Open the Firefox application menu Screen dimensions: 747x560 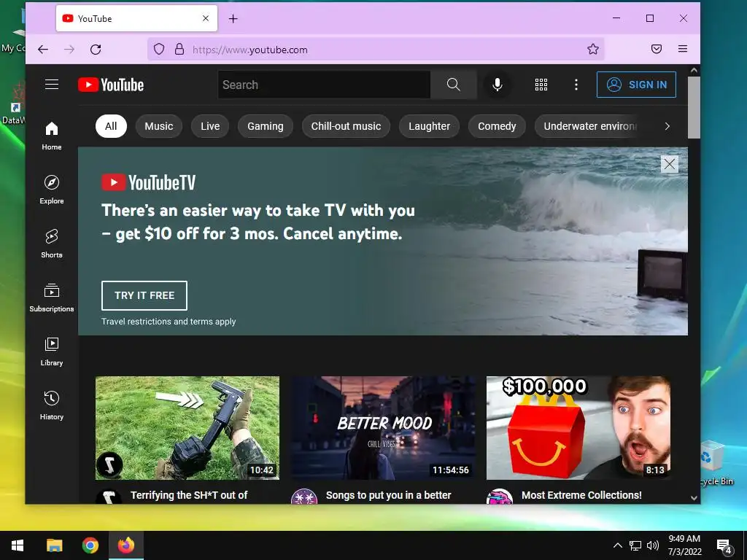tap(683, 49)
